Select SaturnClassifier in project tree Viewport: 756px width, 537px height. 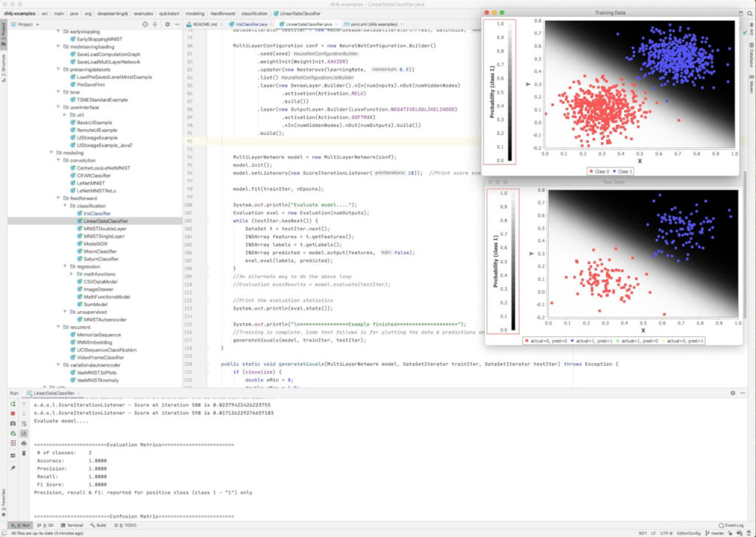tap(101, 259)
